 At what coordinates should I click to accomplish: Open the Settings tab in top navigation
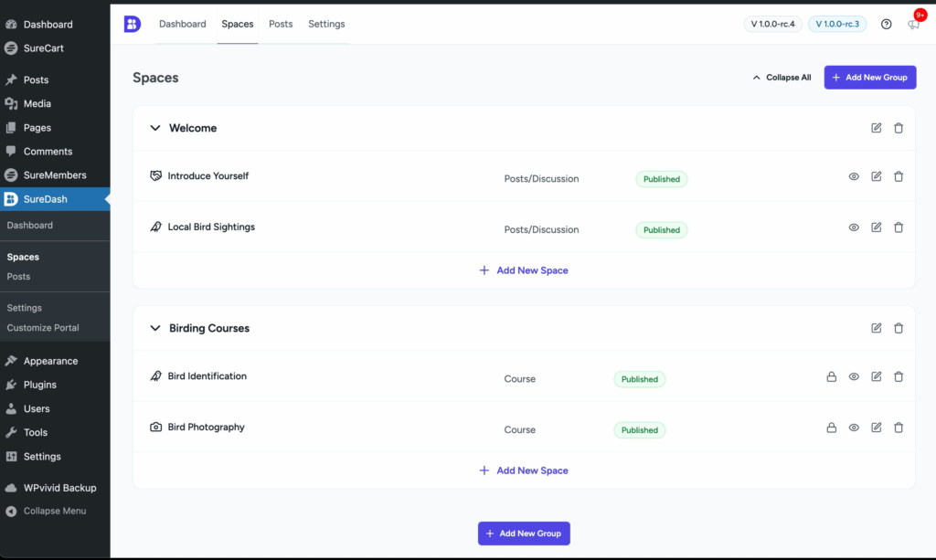326,24
